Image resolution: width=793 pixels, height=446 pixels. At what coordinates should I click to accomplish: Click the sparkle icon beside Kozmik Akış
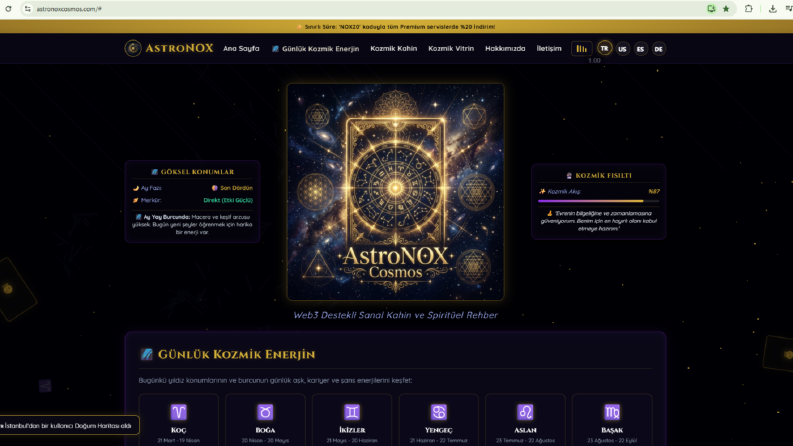click(x=542, y=191)
